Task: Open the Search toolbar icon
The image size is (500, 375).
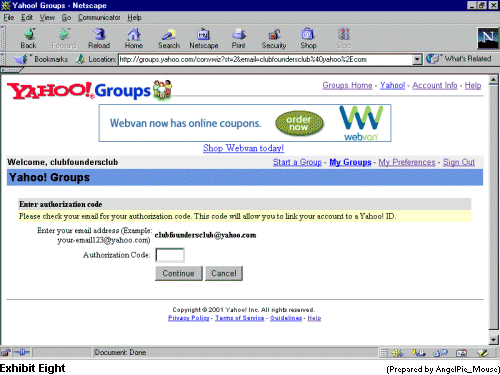Action: pyautogui.click(x=169, y=38)
